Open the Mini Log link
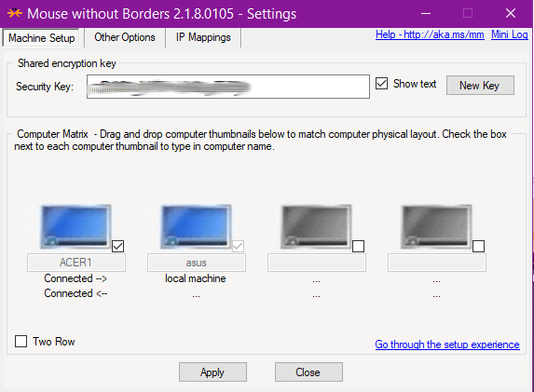Image resolution: width=534 pixels, height=392 pixels. click(x=510, y=34)
